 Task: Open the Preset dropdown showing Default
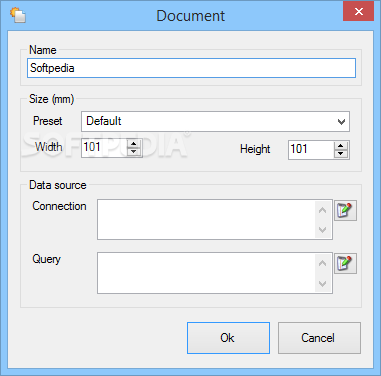pyautogui.click(x=215, y=121)
